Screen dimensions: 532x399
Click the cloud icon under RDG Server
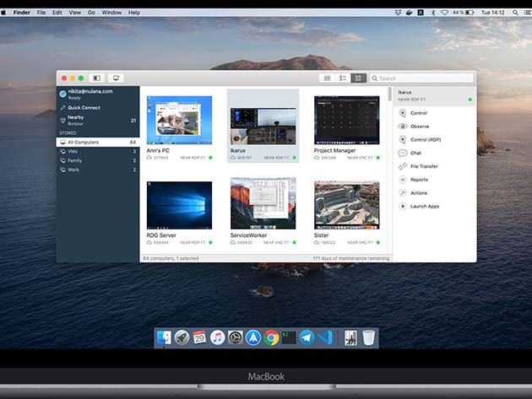tap(149, 242)
